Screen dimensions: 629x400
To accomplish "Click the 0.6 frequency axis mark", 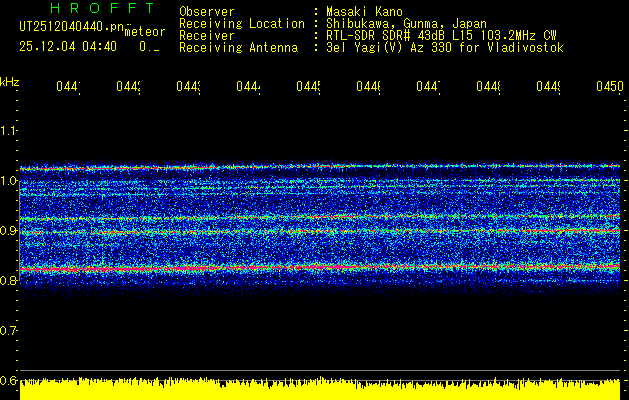I will tap(9, 380).
